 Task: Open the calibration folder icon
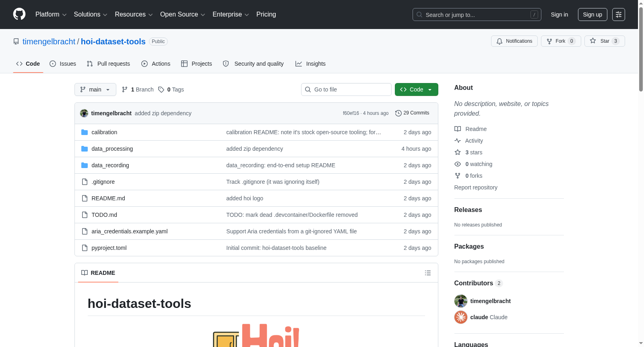tap(85, 132)
